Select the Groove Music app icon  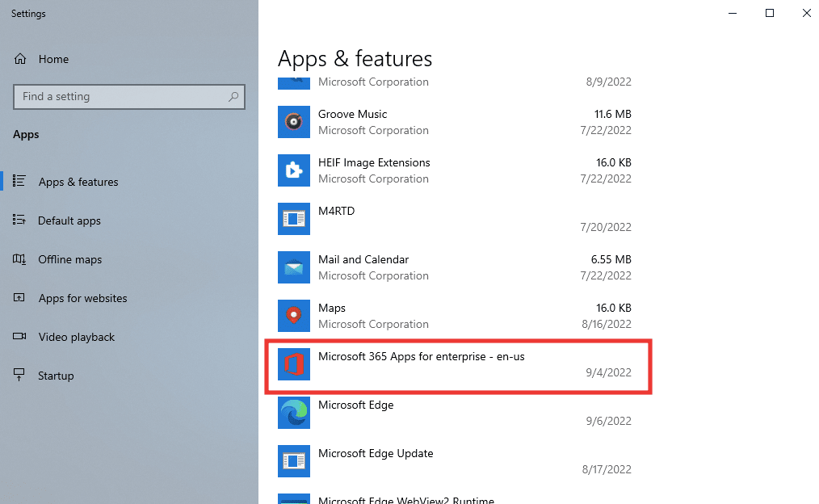(293, 122)
